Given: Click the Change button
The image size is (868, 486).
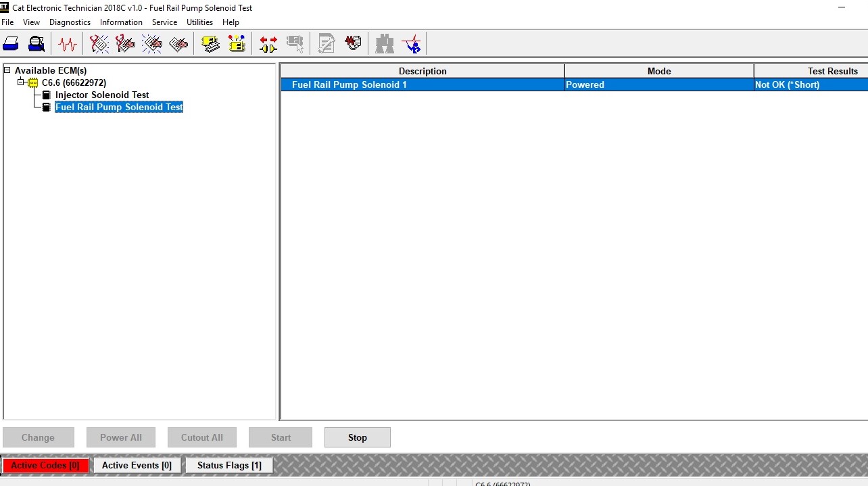Looking at the screenshot, I should coord(38,437).
